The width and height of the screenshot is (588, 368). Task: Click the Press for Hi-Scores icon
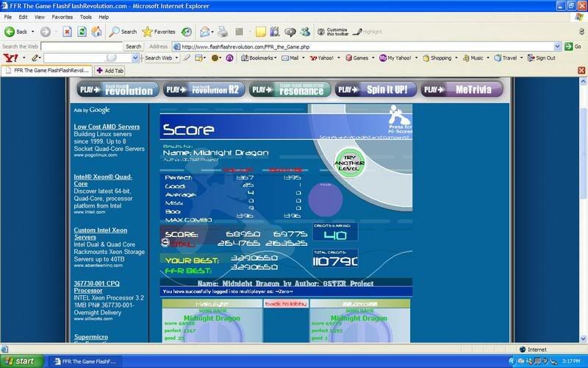(x=401, y=116)
